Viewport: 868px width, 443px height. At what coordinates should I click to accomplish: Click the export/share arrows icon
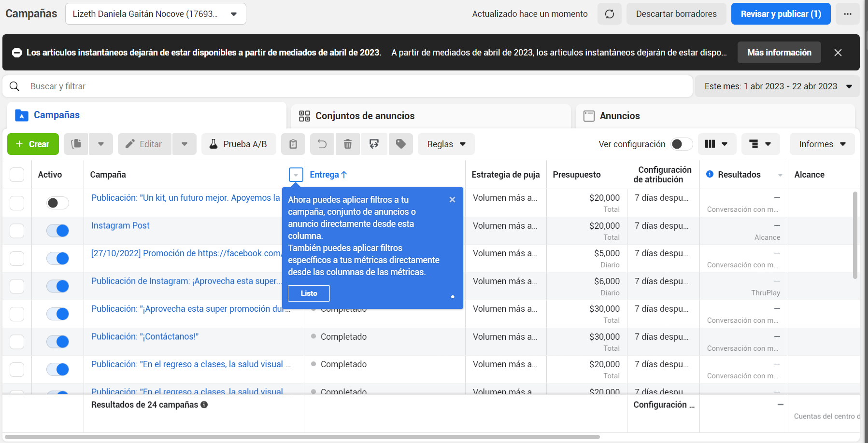coord(374,144)
